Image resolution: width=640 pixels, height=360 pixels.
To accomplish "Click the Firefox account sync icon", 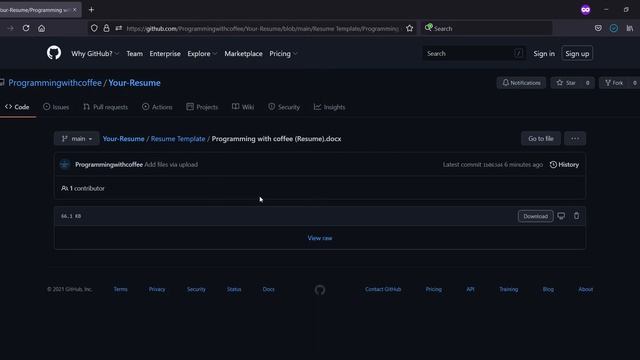I will click(x=613, y=28).
